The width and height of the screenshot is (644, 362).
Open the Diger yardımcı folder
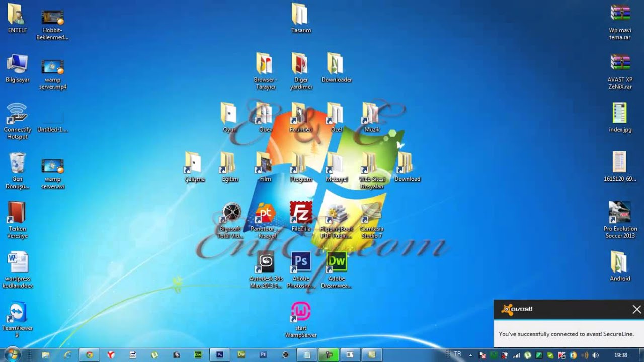pyautogui.click(x=301, y=71)
